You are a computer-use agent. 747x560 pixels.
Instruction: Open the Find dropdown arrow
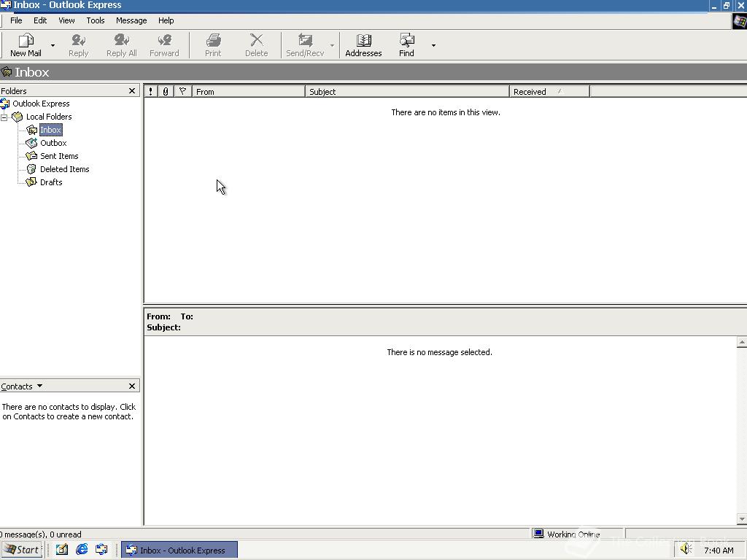433,46
